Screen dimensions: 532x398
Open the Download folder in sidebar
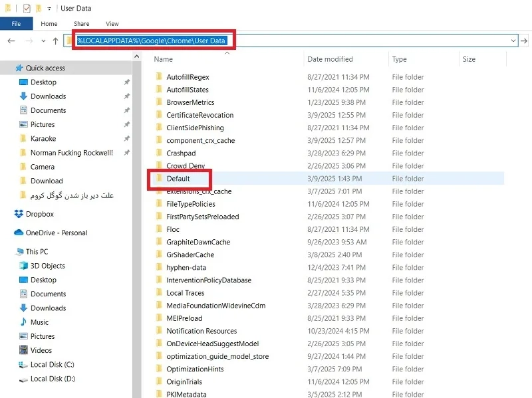click(x=47, y=181)
